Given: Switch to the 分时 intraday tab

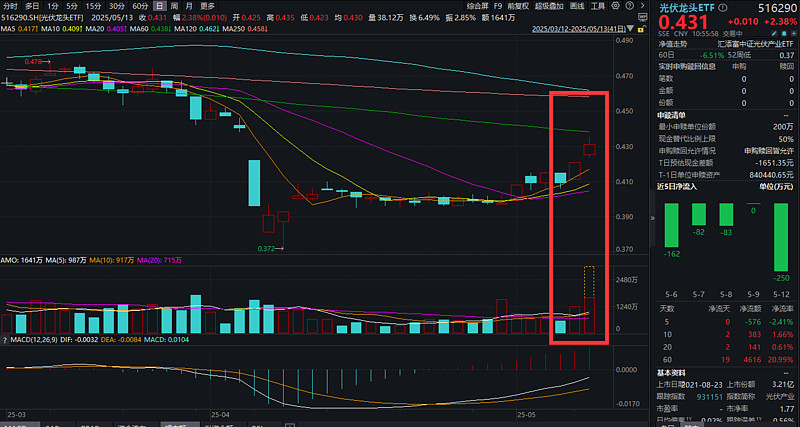Looking at the screenshot, I should tap(11, 5).
